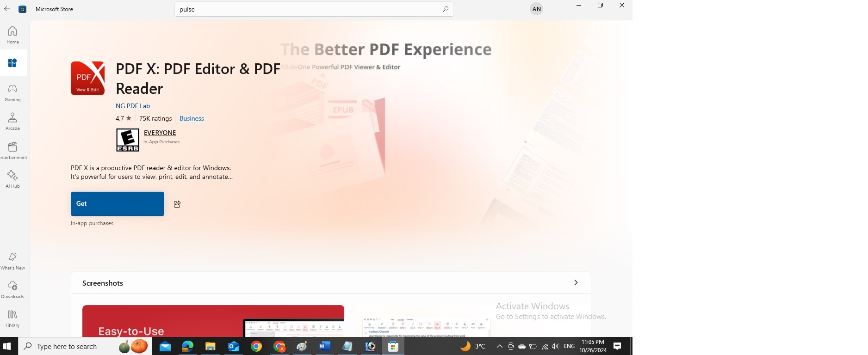Viewport: 868px width, 355px height.
Task: Open the Downloads section
Action: (12, 290)
